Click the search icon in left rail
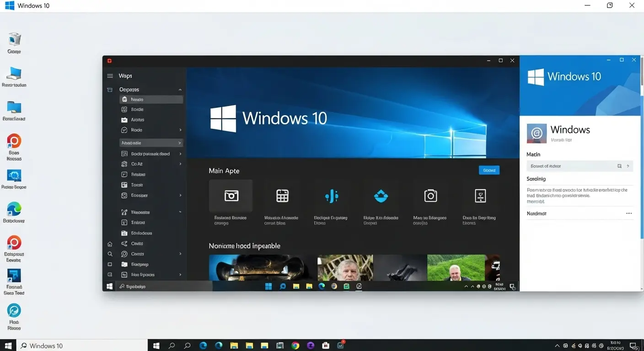This screenshot has height=351, width=644. pos(110,254)
